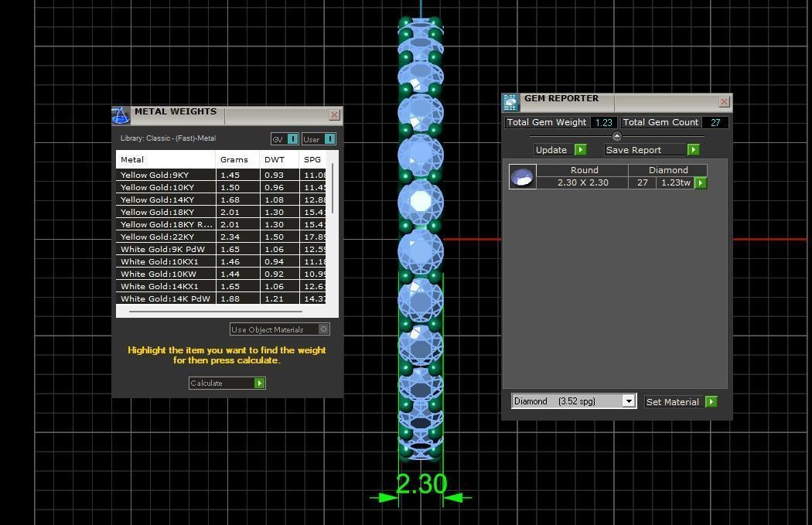This screenshot has width=812, height=525.
Task: Click the Gem Reporter panel icon
Action: 510,103
